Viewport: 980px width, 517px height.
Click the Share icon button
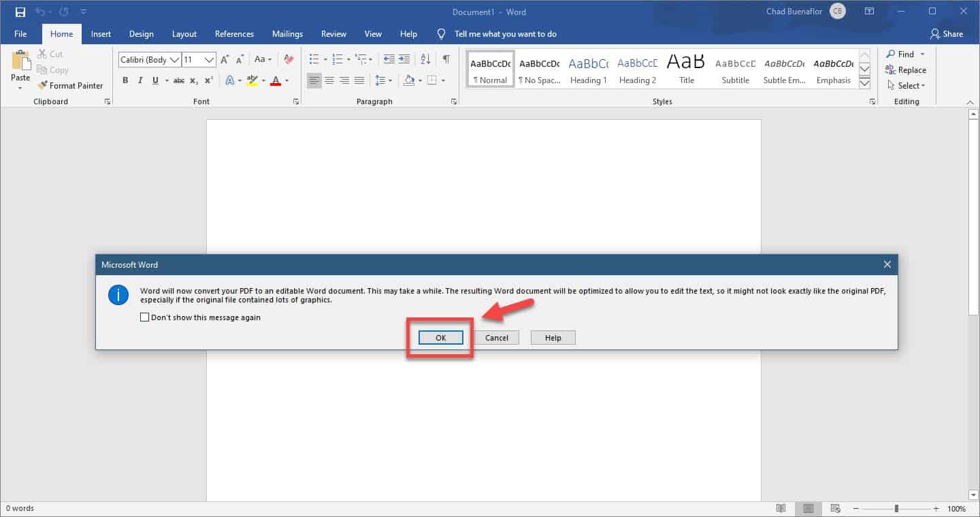coord(947,34)
